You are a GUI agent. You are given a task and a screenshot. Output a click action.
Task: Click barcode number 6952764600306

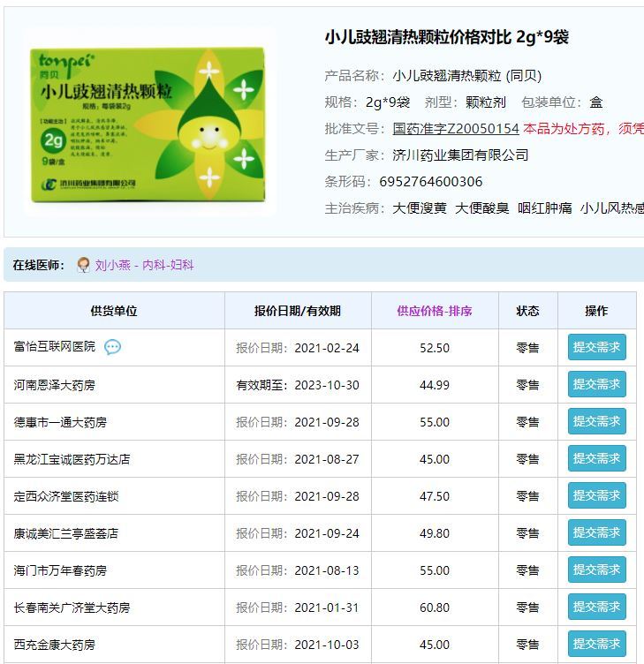[431, 182]
